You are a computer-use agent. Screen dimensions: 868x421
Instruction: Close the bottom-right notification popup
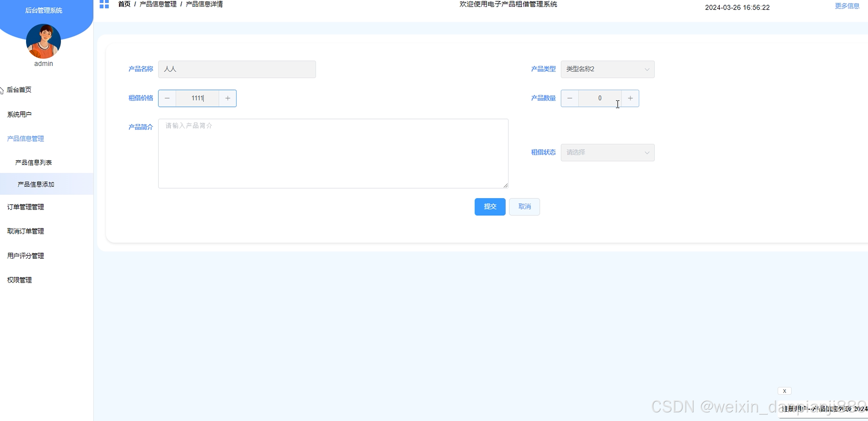coord(784,391)
